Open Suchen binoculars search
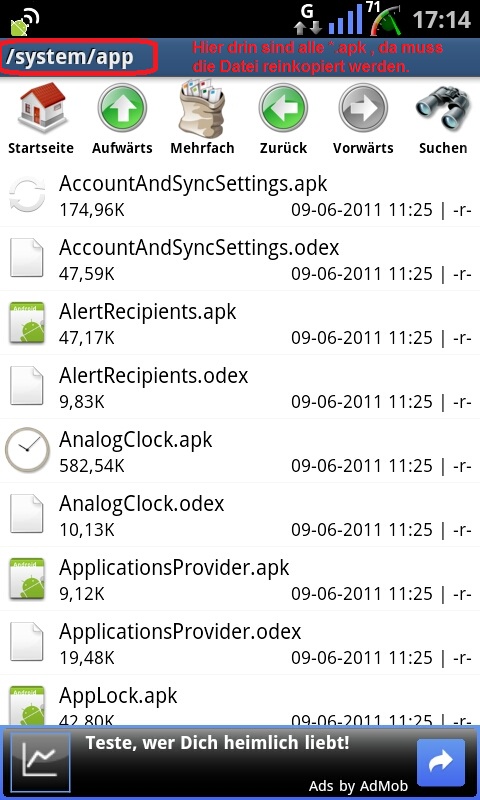The width and height of the screenshot is (480, 800). (x=443, y=109)
